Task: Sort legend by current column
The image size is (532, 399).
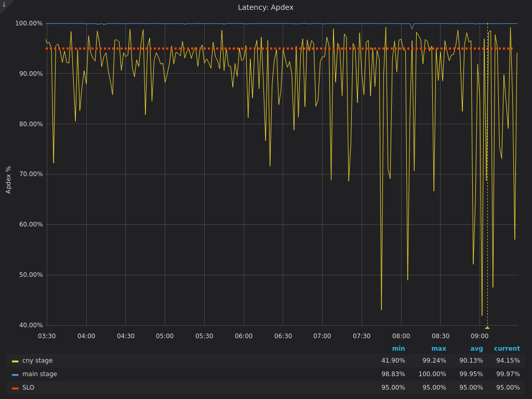Action: pos(507,349)
